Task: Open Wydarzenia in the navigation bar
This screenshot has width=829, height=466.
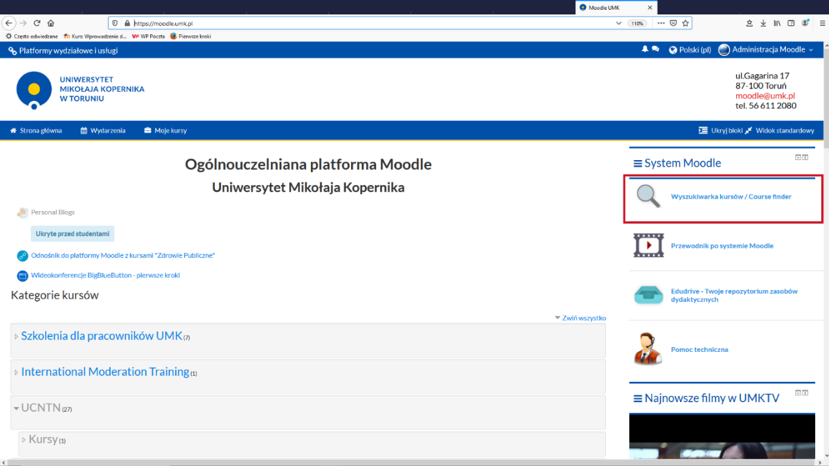Action: (103, 131)
